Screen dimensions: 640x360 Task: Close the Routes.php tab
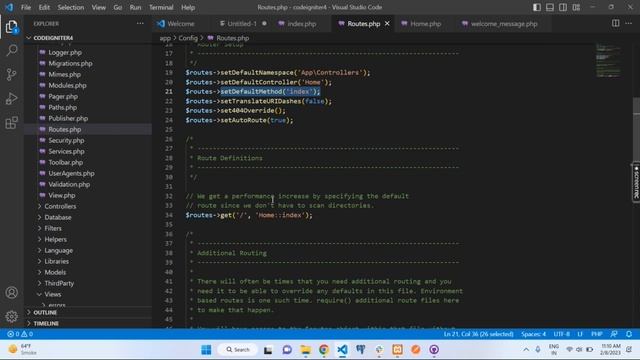387,24
